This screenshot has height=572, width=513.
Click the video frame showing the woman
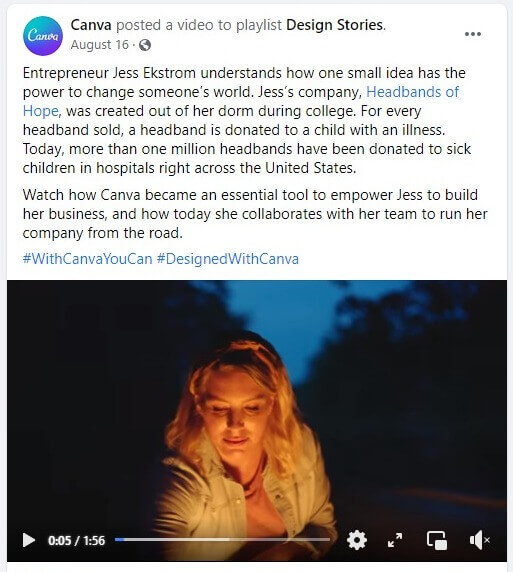256,405
